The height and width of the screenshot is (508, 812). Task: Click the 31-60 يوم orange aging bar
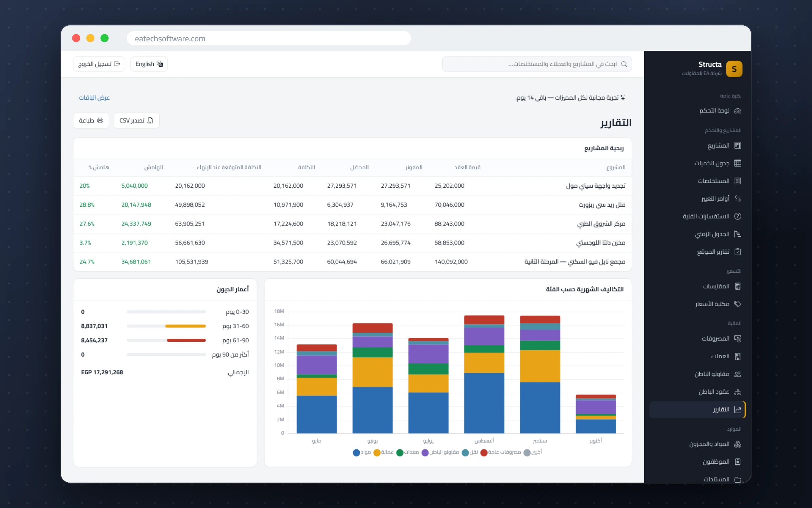185,326
